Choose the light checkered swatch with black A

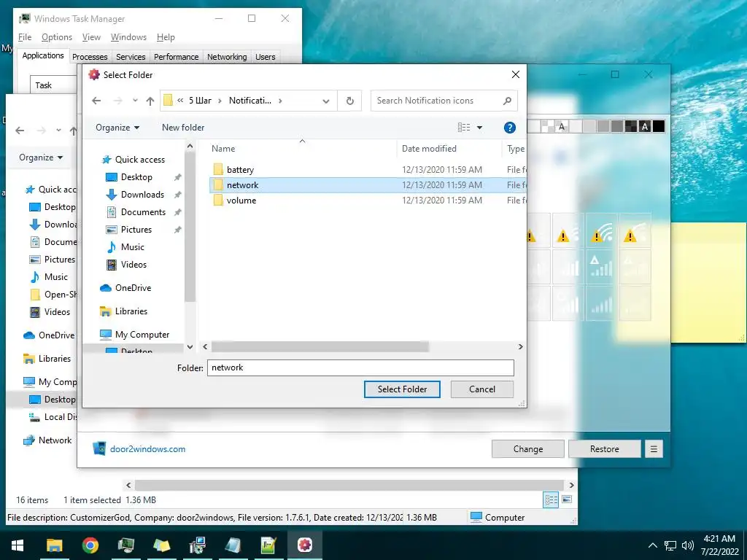pyautogui.click(x=561, y=126)
